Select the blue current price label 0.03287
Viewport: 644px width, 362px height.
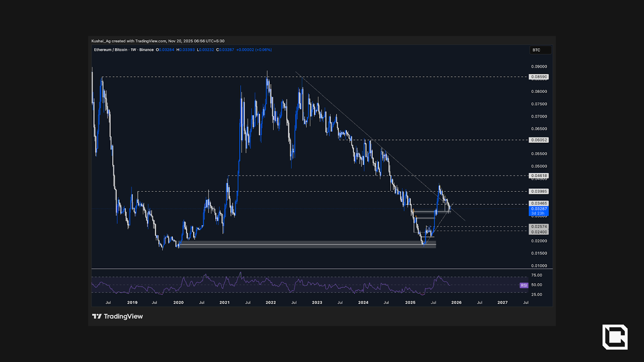539,209
